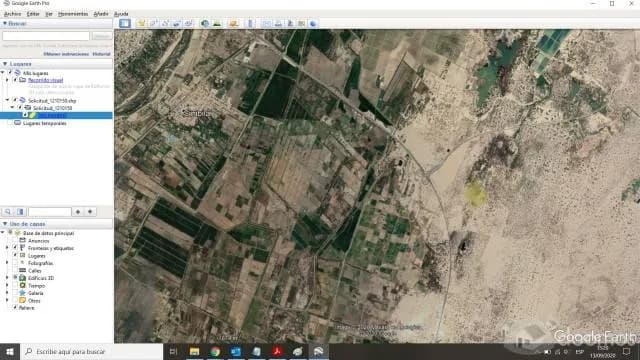The width and height of the screenshot is (640, 360).
Task: Toggle the Solicitud_1210158.shp checkbox
Action: pyautogui.click(x=15, y=100)
